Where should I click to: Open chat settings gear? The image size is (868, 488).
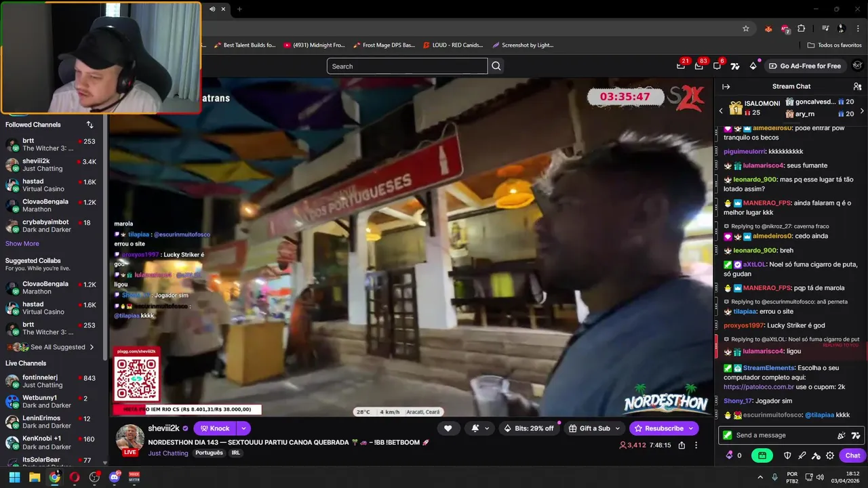(x=830, y=455)
